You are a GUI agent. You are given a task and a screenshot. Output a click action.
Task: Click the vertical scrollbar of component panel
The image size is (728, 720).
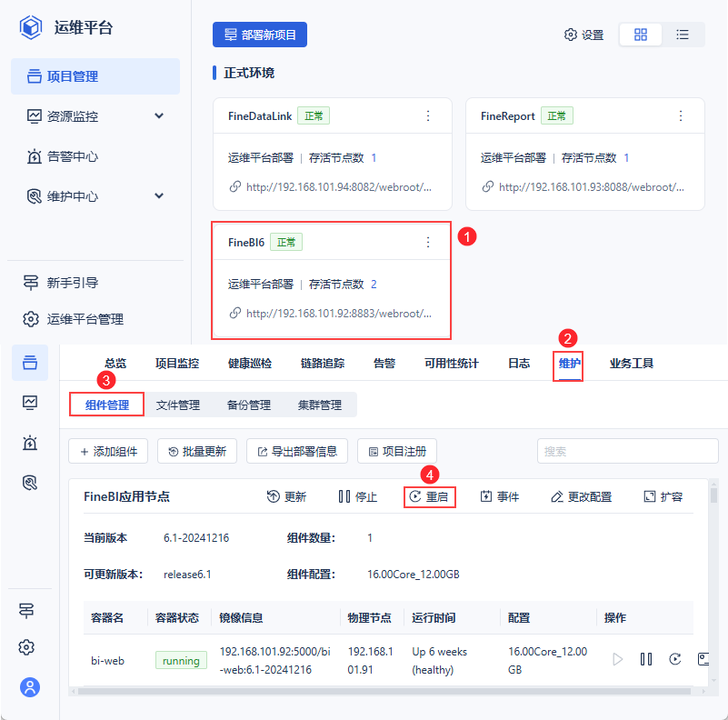click(x=713, y=495)
